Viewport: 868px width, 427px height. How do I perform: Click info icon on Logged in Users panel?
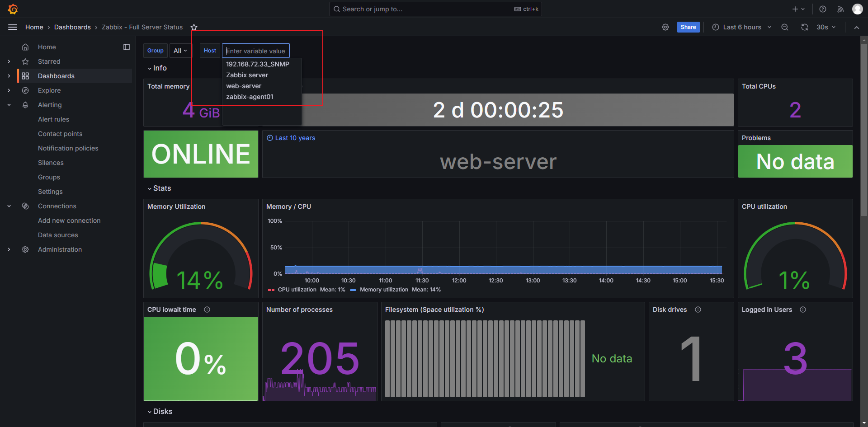point(803,310)
